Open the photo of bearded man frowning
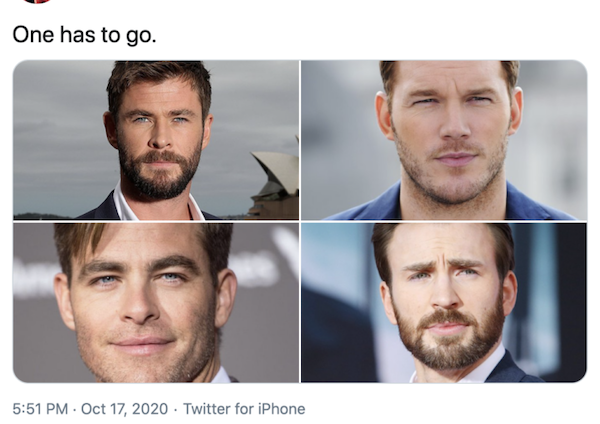The image size is (600, 424). 444,302
